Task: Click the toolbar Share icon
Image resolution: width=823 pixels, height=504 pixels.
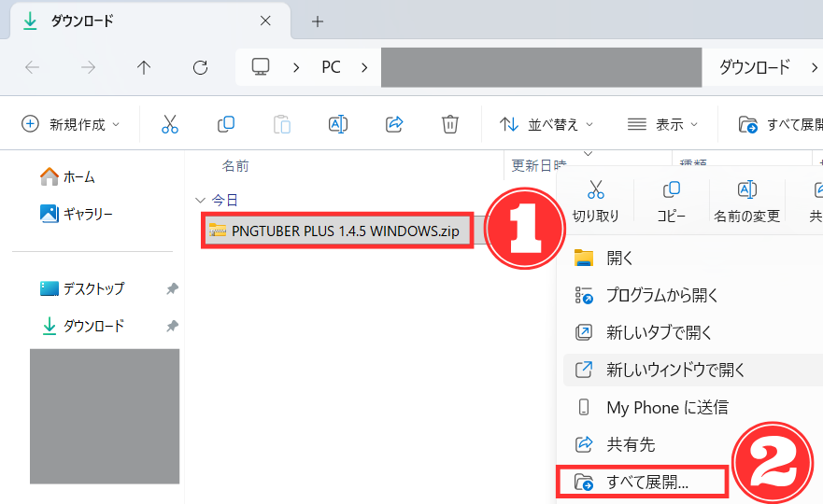Action: (394, 124)
